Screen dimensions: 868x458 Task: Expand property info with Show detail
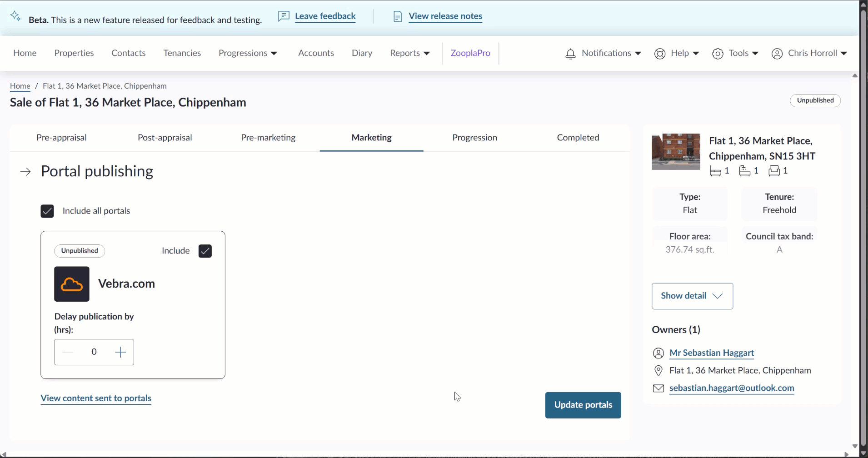click(x=692, y=296)
